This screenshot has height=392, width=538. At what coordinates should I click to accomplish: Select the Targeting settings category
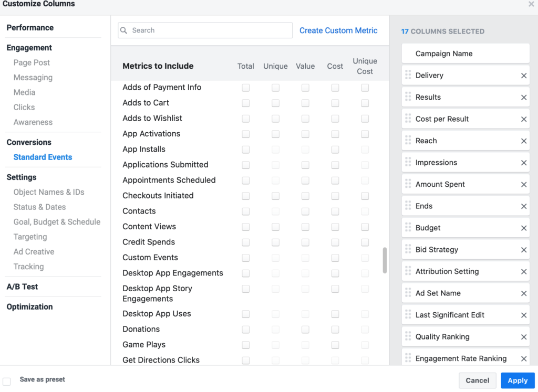(30, 237)
